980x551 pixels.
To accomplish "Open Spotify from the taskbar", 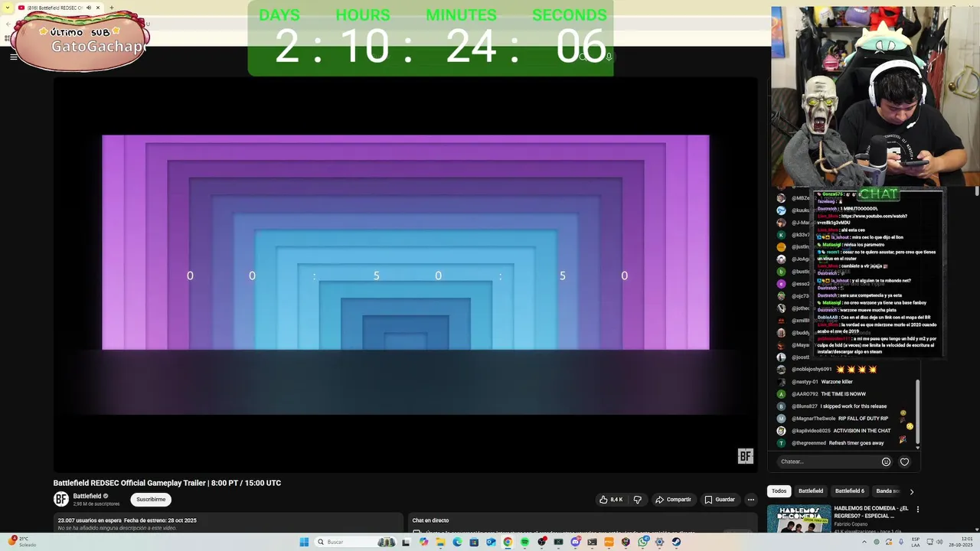I will (524, 542).
